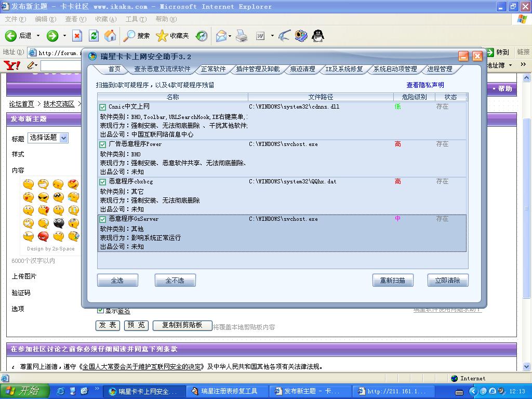The width and height of the screenshot is (532, 399).
Task: Uncheck the Cnnic中文上网 checkbox
Action: (102, 107)
